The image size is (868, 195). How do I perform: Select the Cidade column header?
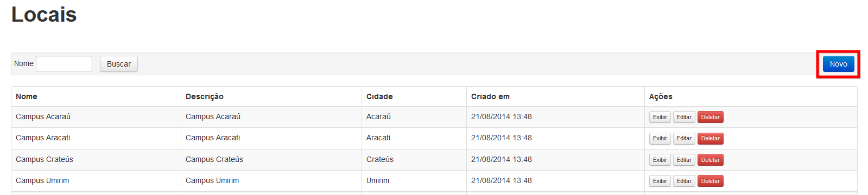point(379,96)
